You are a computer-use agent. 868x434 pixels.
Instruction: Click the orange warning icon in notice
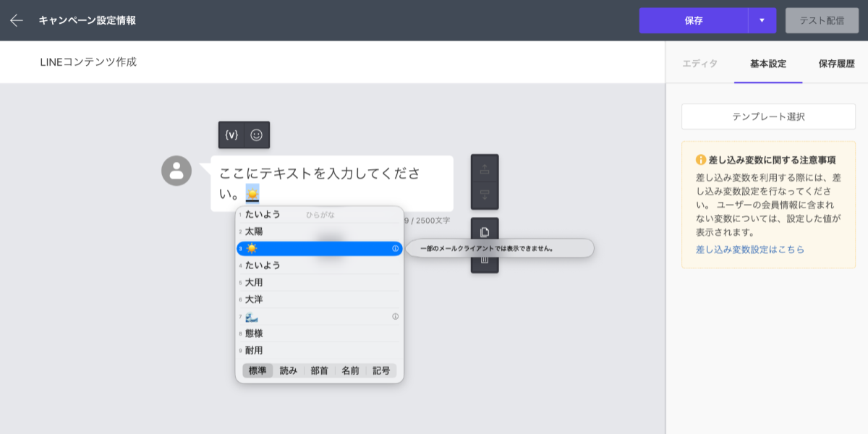pyautogui.click(x=701, y=160)
